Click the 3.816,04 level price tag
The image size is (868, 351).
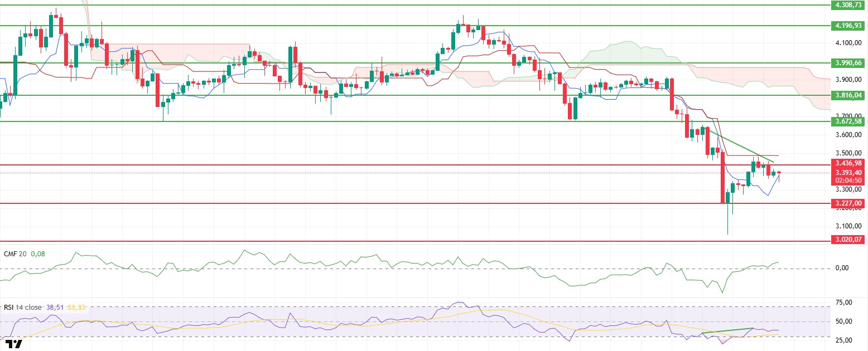[849, 95]
